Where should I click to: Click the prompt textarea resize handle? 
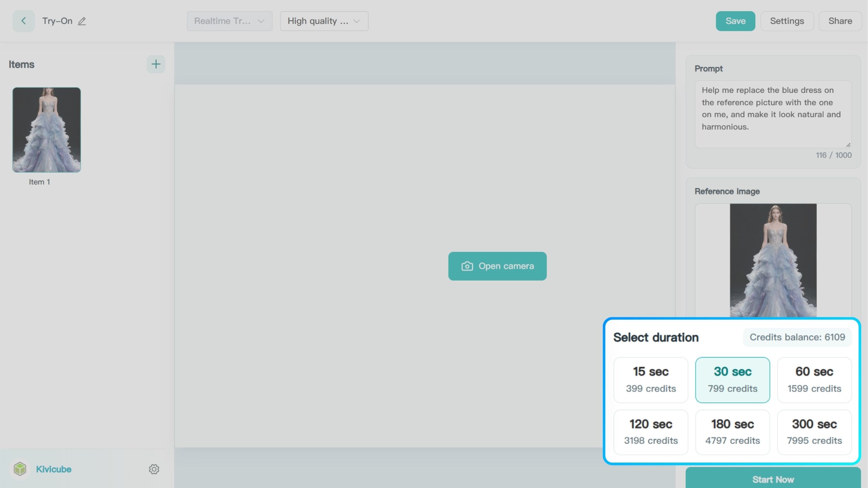pyautogui.click(x=848, y=145)
